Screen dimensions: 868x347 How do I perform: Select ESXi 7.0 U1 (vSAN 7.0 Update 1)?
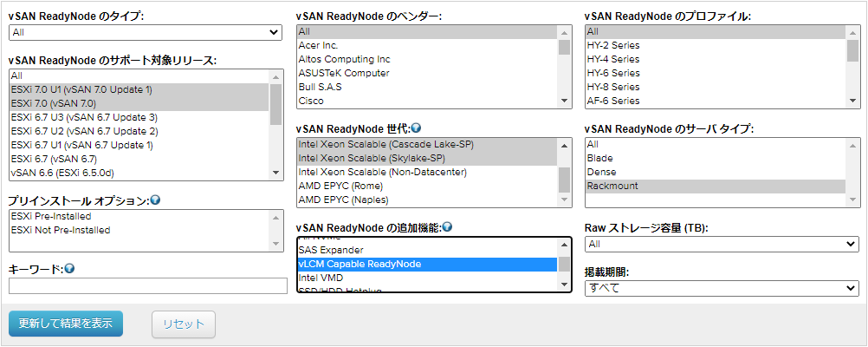(139, 90)
